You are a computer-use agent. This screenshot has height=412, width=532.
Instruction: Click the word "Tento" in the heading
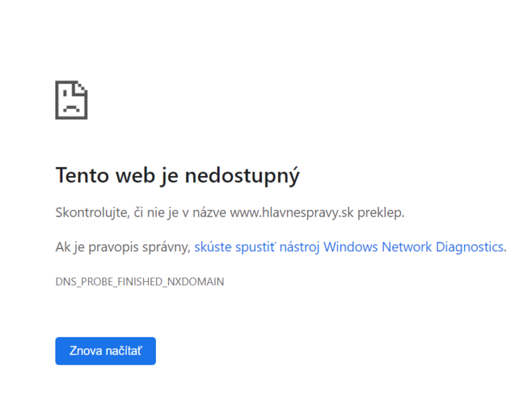(82, 175)
